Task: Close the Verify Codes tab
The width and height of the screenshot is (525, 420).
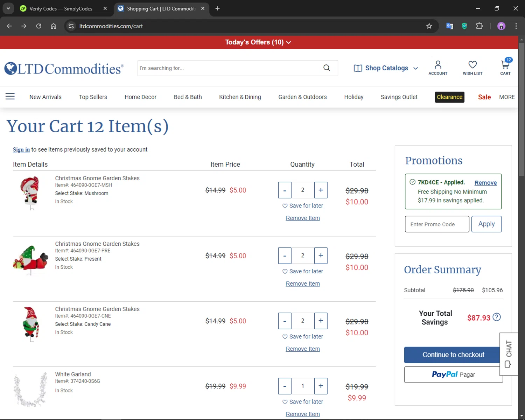Action: point(105,8)
